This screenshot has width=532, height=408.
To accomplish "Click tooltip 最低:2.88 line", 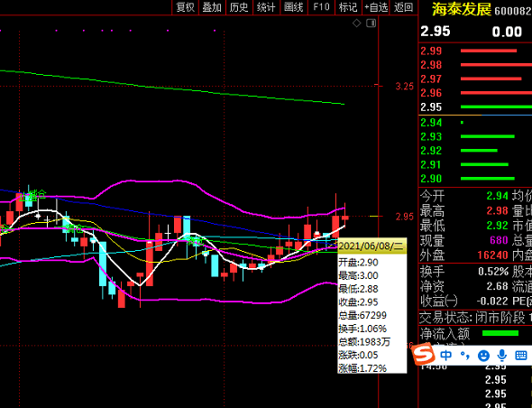I will click(358, 289).
